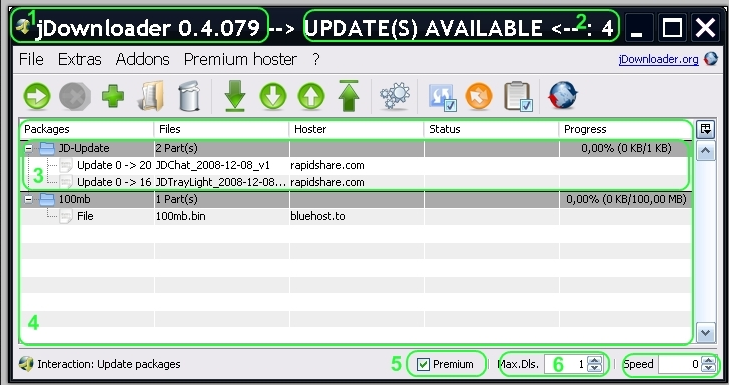This screenshot has height=385, width=729.
Task: Click the Hoster column header
Action: (356, 129)
